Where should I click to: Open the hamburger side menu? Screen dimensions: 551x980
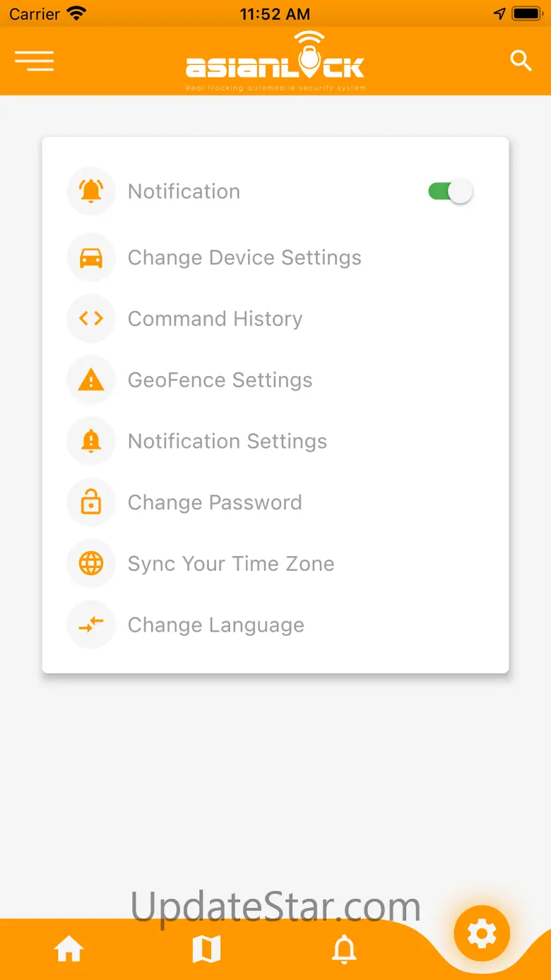[34, 61]
